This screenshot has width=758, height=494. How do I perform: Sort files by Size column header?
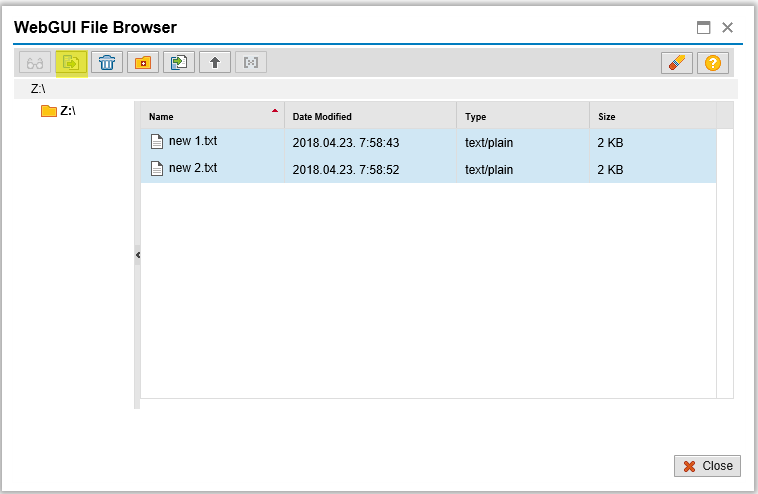(x=653, y=116)
